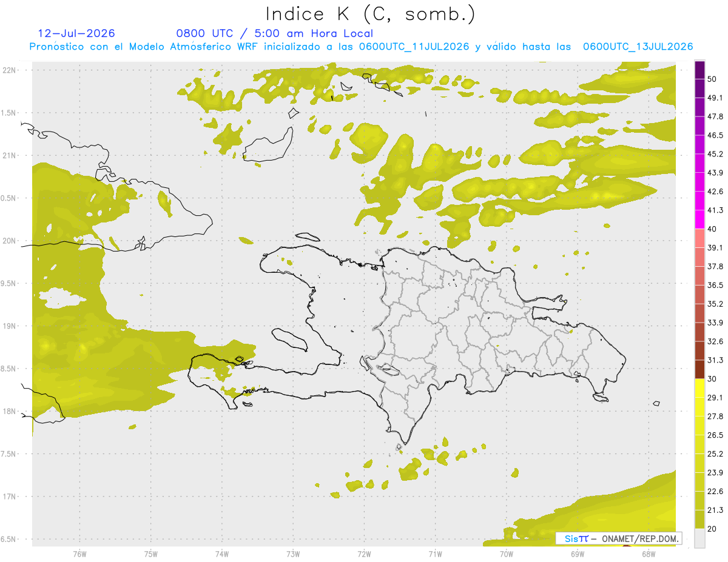Click legend value '36.5'
This screenshot has height=562, width=728.
715,285
